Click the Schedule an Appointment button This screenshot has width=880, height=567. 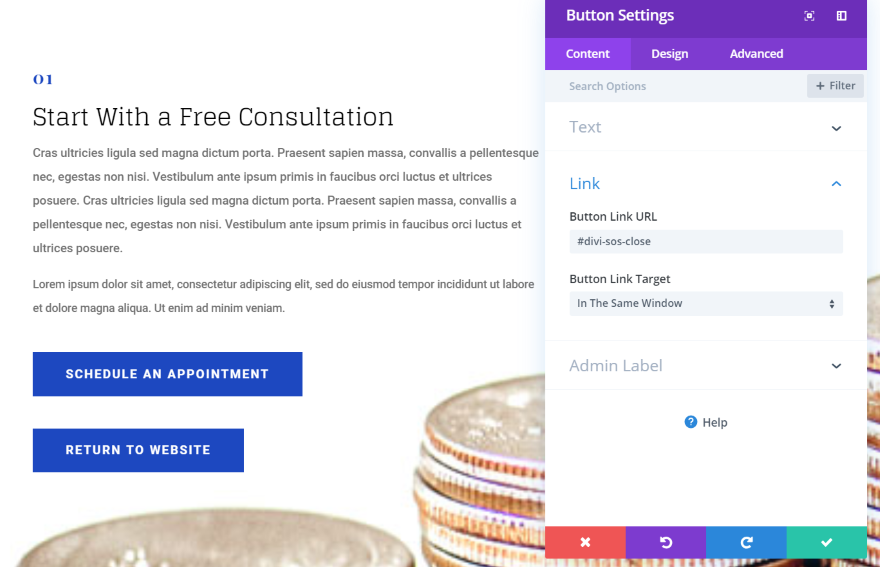pos(167,374)
